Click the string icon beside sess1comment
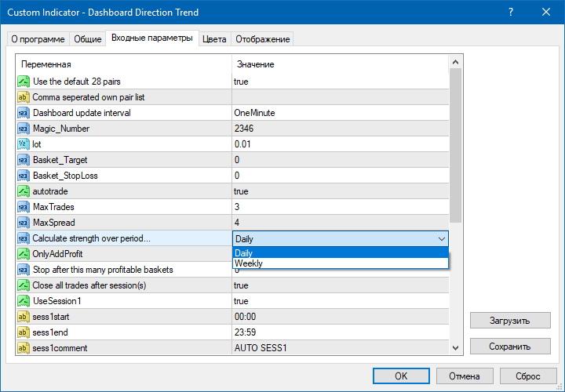The height and width of the screenshot is (392, 565). pos(24,348)
